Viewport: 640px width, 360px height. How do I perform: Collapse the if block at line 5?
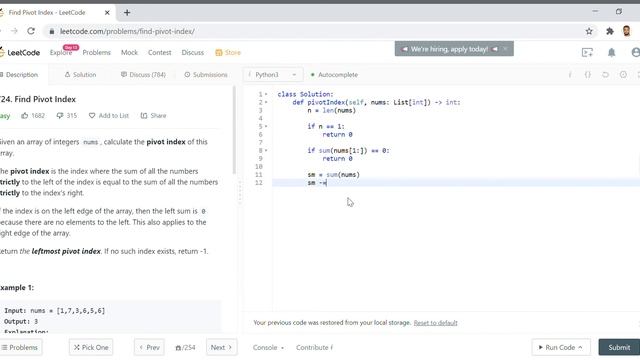coord(266,127)
